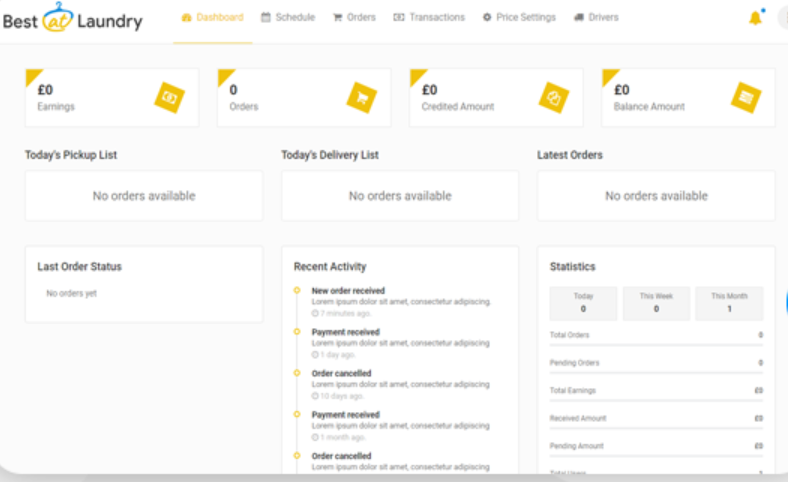Image resolution: width=788 pixels, height=482 pixels.
Task: Click the Statistics heading
Action: coord(572,266)
